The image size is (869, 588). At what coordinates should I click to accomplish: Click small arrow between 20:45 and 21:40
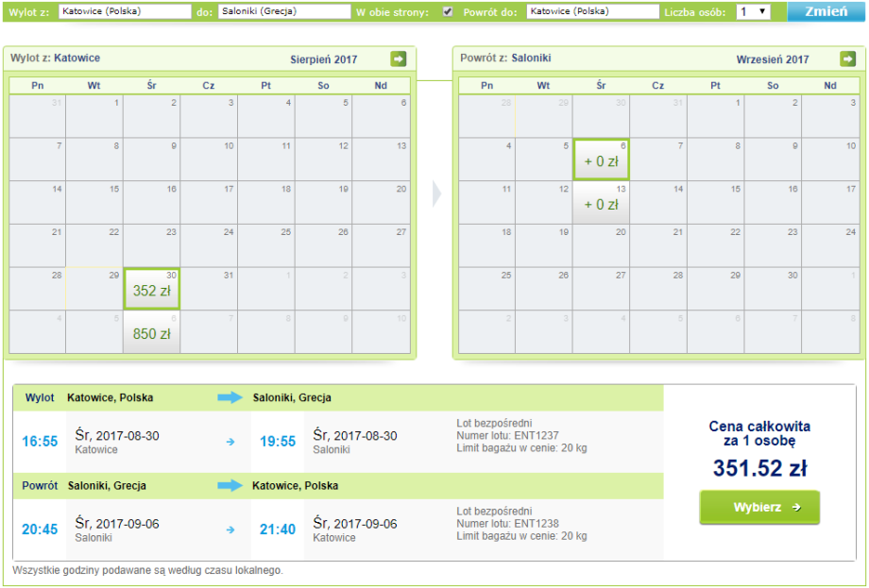(230, 529)
